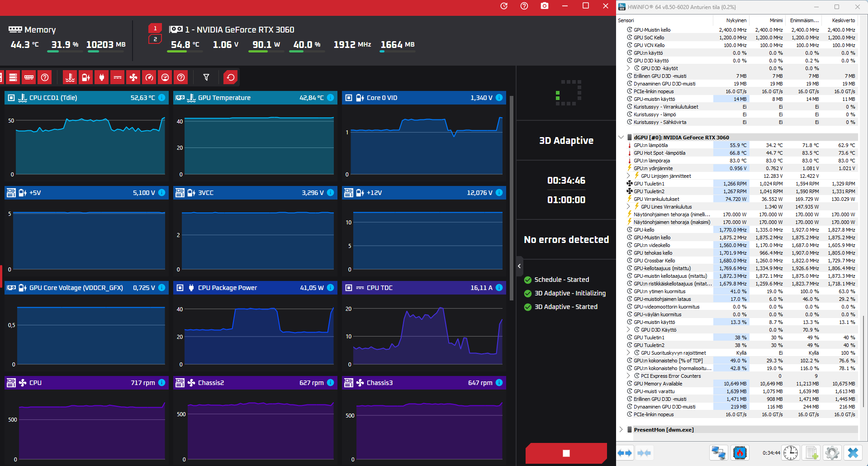Take a screenshot with the camera icon
The height and width of the screenshot is (466, 868).
[545, 6]
